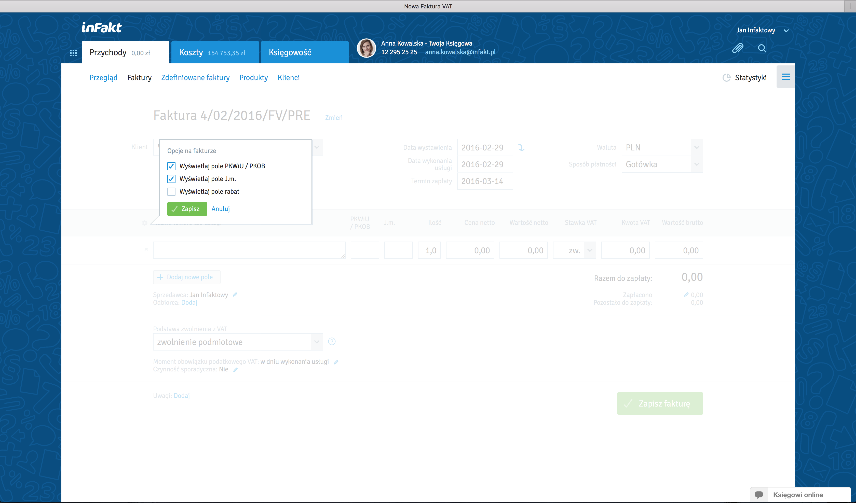Click the Wartość netto input field
This screenshot has width=868, height=503.
tap(524, 250)
